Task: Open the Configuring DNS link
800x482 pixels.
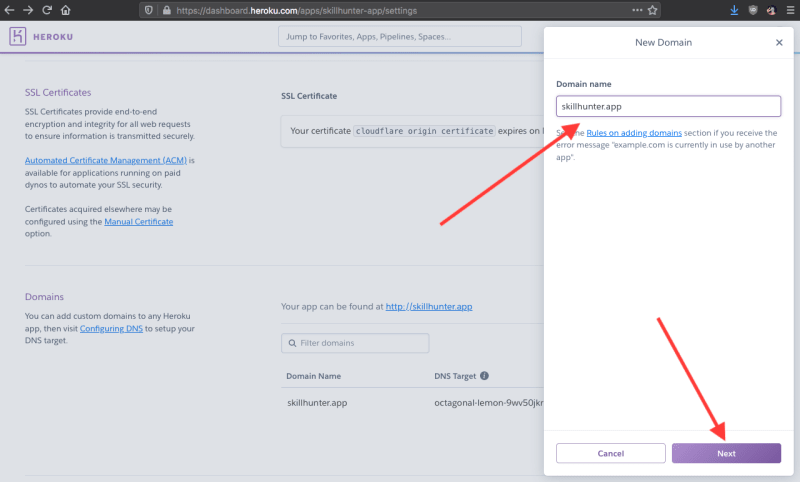Action: tap(111, 329)
